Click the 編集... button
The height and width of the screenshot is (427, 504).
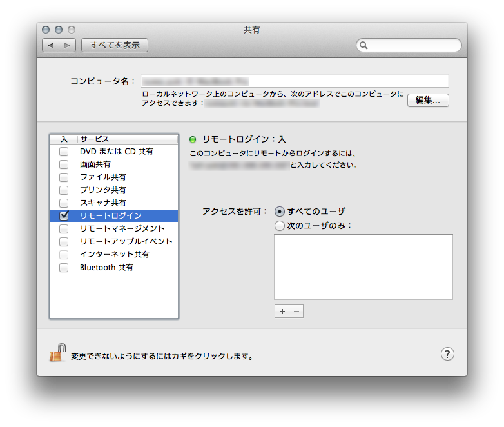[428, 100]
